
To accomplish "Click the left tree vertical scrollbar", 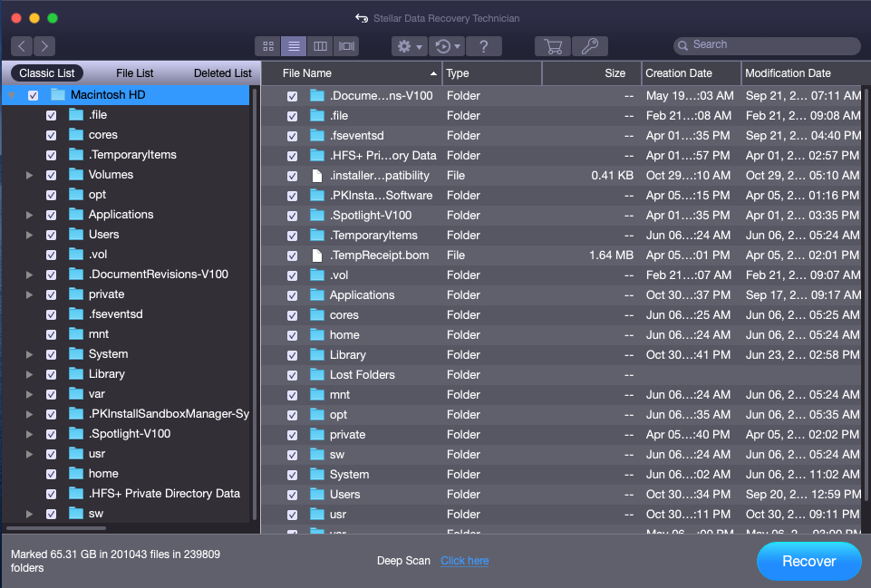I will 255,304.
